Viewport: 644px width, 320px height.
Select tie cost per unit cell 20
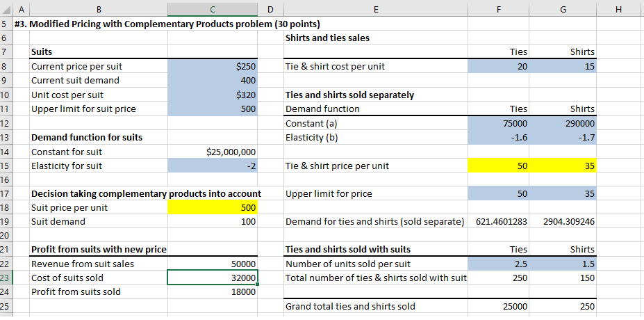point(499,66)
